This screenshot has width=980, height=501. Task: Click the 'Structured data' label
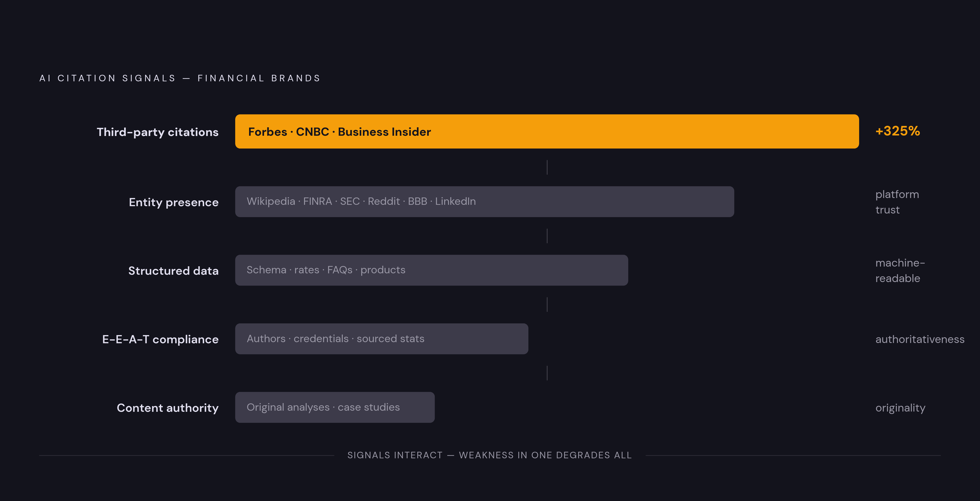(x=173, y=271)
